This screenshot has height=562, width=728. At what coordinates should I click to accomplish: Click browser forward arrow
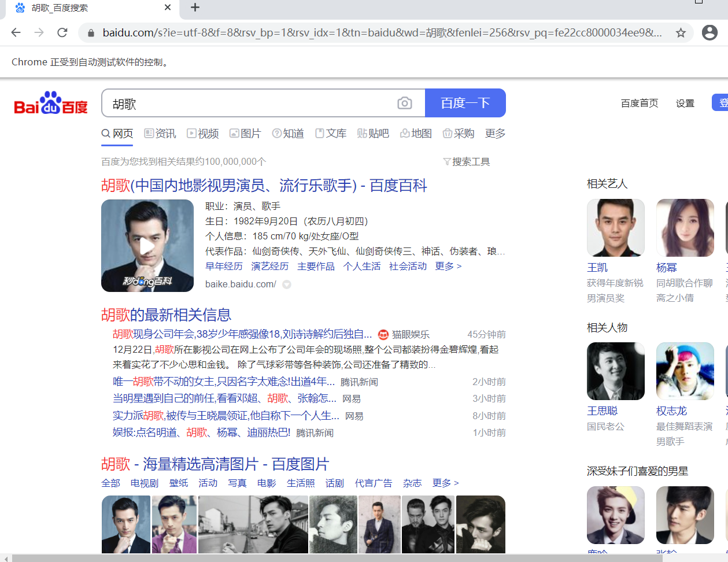(x=39, y=32)
